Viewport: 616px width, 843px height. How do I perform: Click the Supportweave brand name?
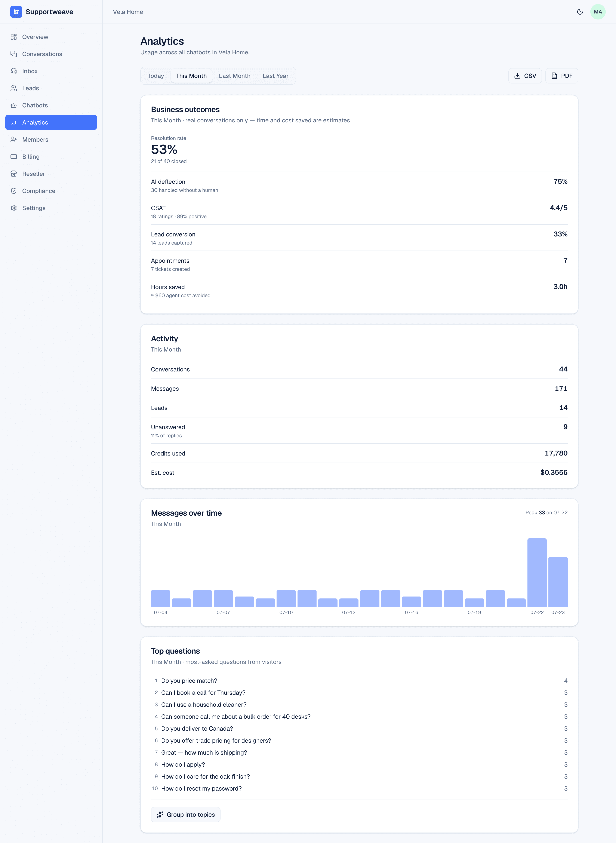(49, 12)
